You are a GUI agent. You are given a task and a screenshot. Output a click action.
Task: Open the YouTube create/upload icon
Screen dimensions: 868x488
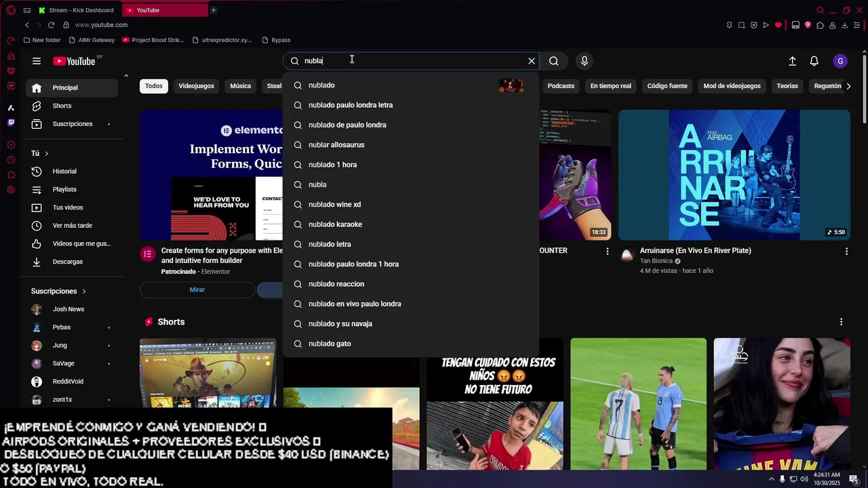pyautogui.click(x=792, y=61)
